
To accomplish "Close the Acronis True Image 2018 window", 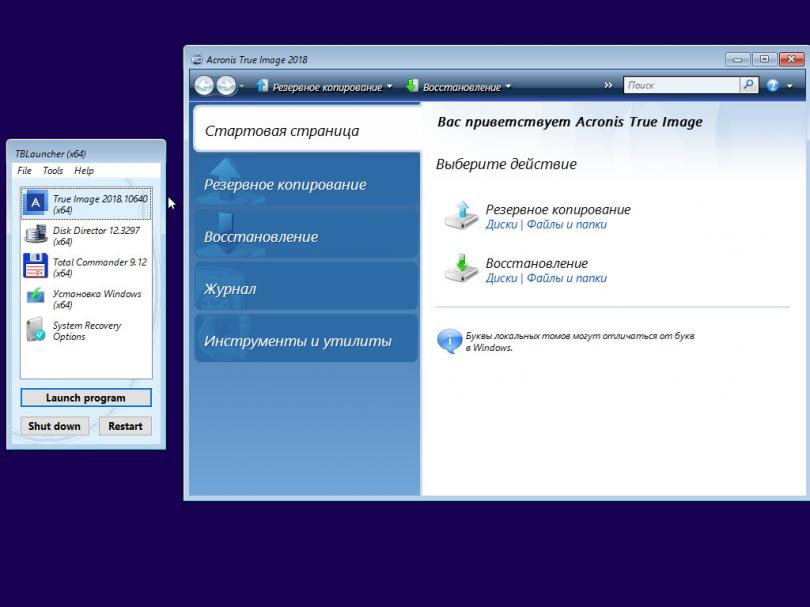I will [791, 59].
